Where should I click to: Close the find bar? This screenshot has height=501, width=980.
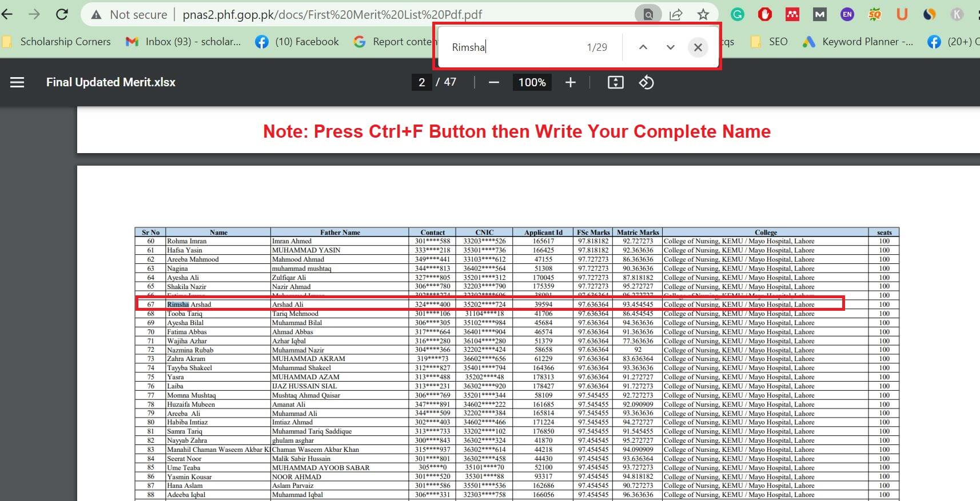coord(698,47)
